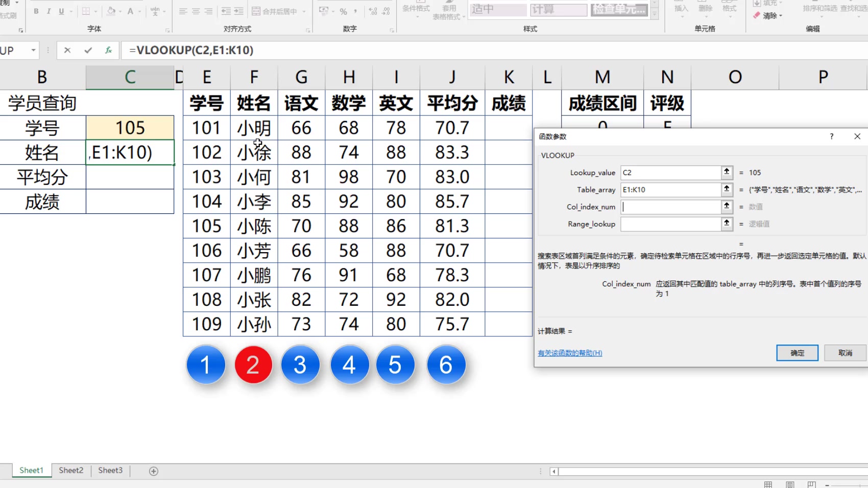868x488 pixels.
Task: Click the accounting number format icon
Action: tap(324, 11)
